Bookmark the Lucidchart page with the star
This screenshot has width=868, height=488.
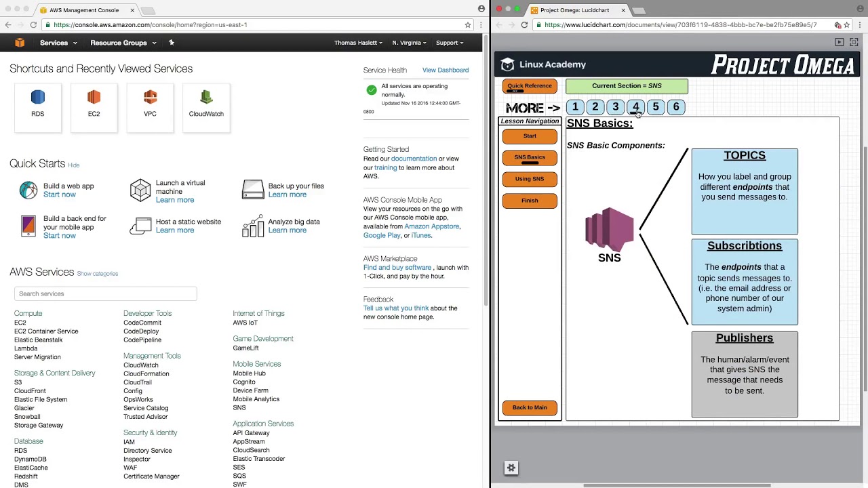pyautogui.click(x=847, y=25)
